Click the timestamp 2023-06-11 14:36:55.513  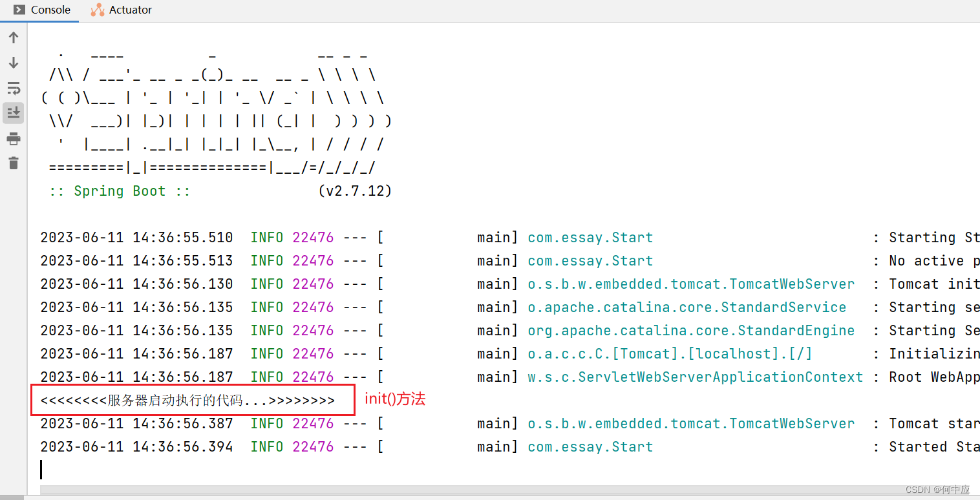coord(136,261)
